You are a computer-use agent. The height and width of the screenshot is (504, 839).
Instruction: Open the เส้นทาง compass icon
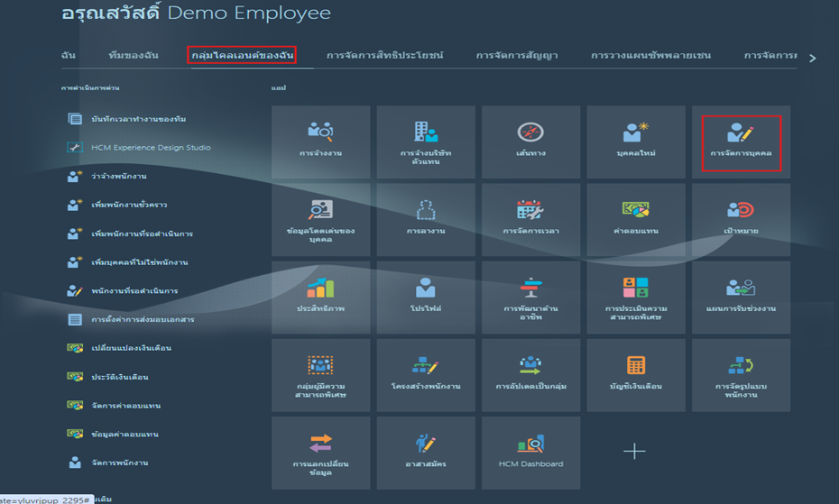[x=530, y=132]
